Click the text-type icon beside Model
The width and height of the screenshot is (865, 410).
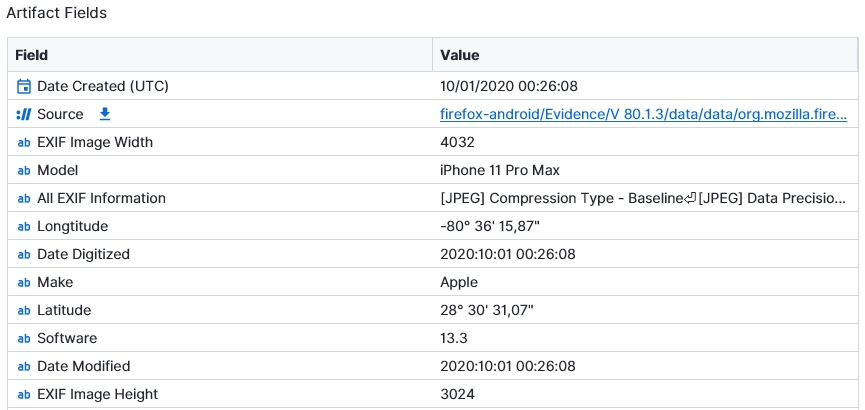24,170
